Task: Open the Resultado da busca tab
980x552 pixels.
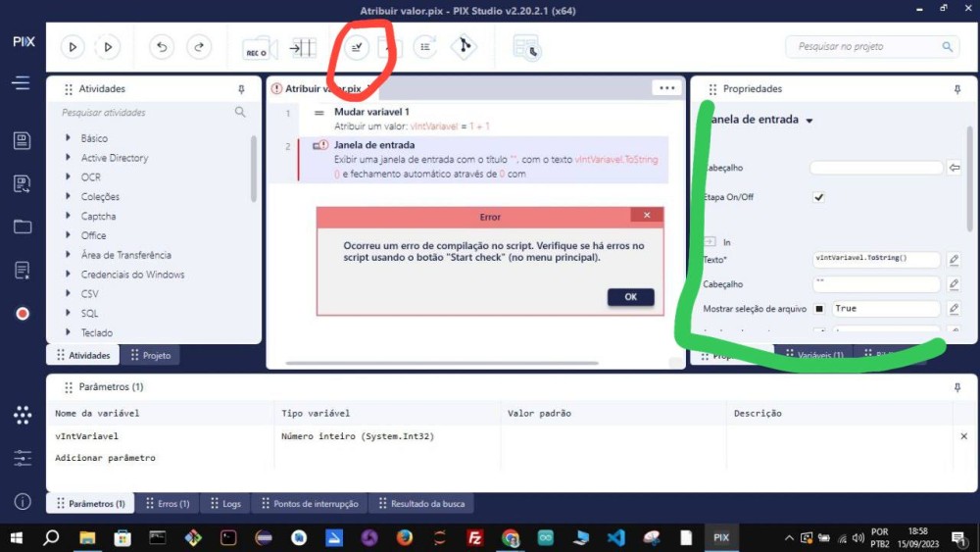Action: tap(421, 503)
